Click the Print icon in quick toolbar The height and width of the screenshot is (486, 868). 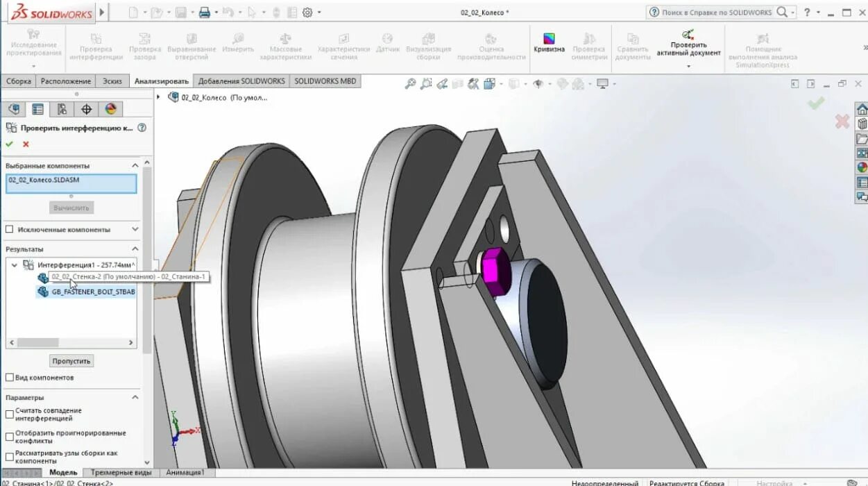204,12
